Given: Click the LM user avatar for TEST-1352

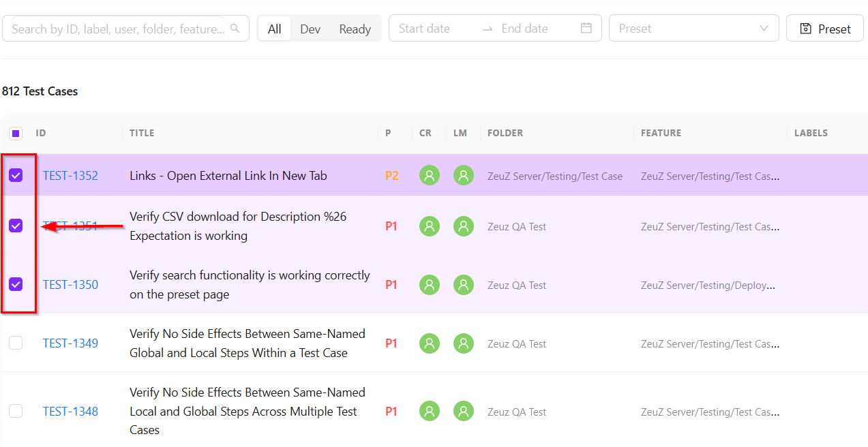Looking at the screenshot, I should coord(464,176).
